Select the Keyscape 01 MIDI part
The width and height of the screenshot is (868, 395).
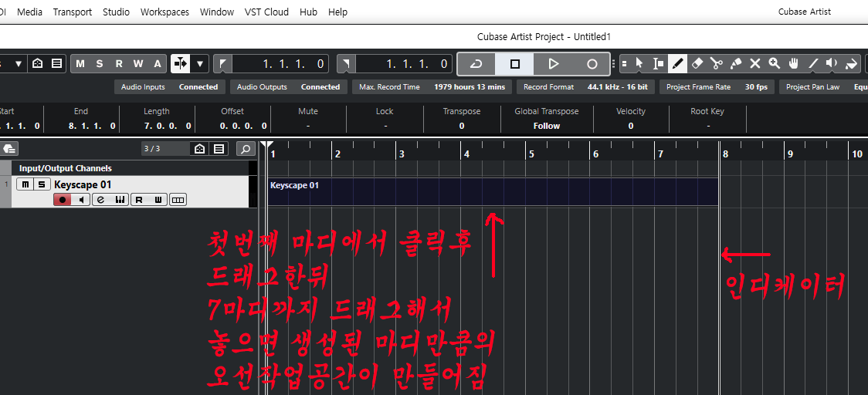pyautogui.click(x=493, y=191)
